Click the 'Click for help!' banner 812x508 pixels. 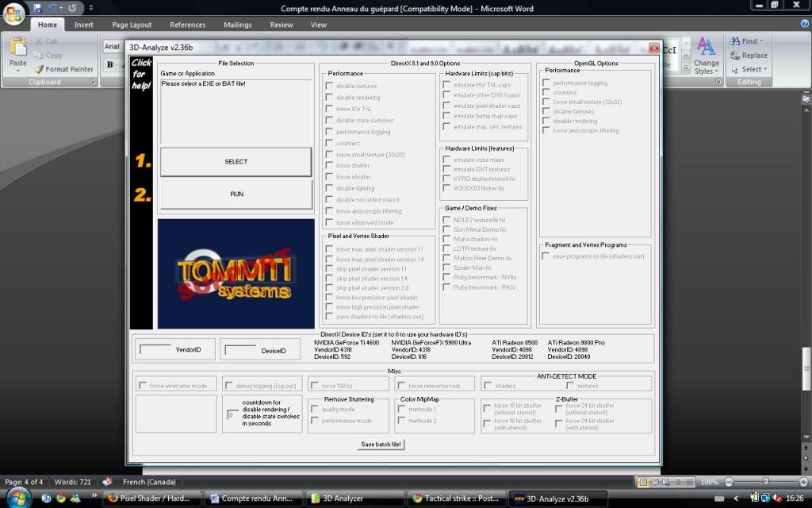pyautogui.click(x=141, y=74)
